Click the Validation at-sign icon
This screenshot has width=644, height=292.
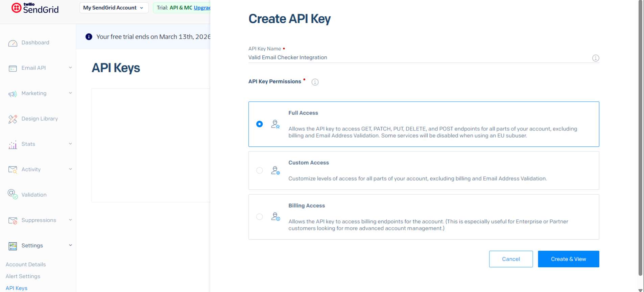point(13,194)
